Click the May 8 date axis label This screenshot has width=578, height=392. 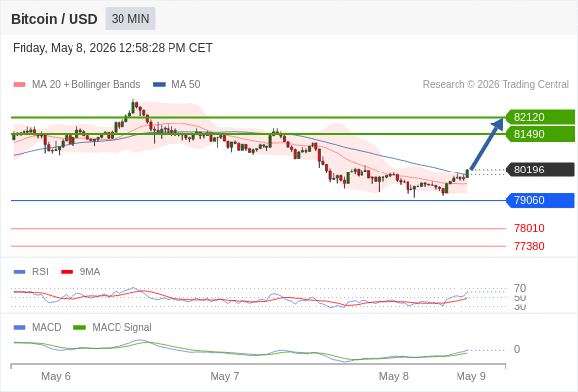393,376
